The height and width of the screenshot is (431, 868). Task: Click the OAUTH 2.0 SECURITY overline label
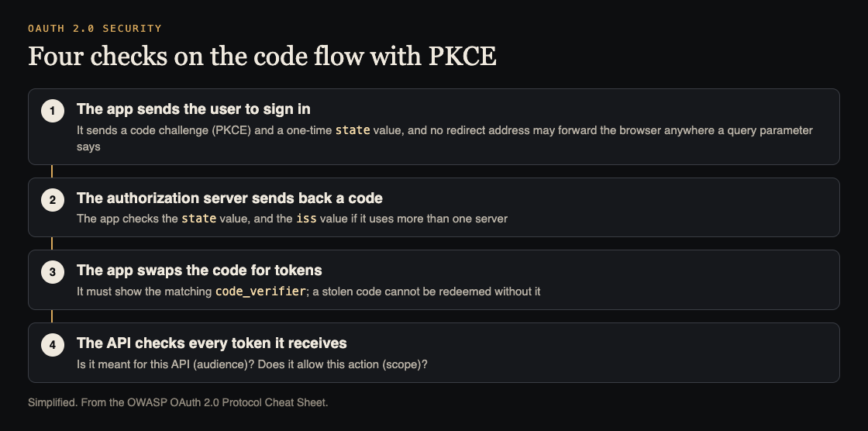95,28
